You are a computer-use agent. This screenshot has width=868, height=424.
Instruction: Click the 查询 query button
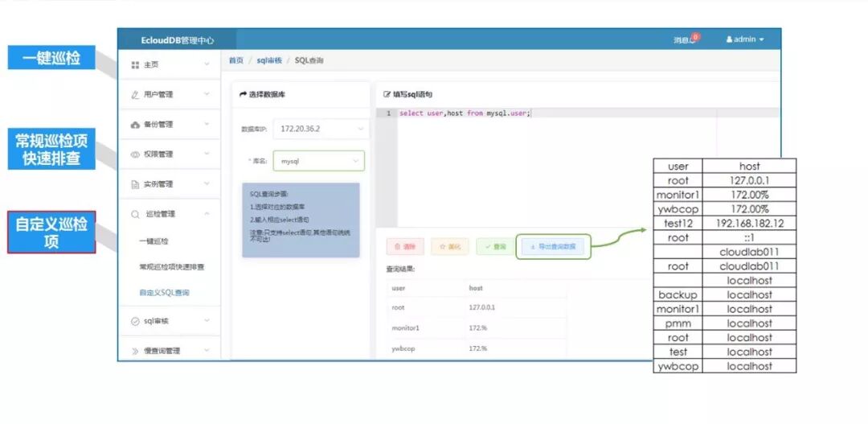[495, 247]
